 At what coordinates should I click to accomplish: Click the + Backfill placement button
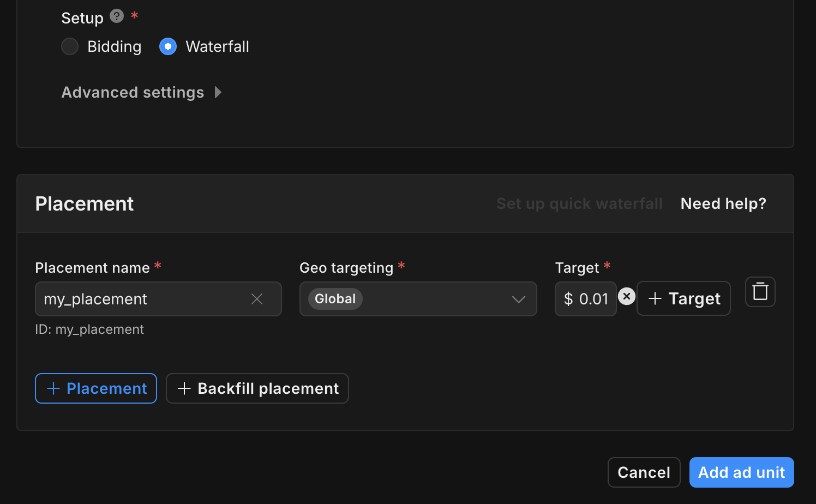[257, 388]
